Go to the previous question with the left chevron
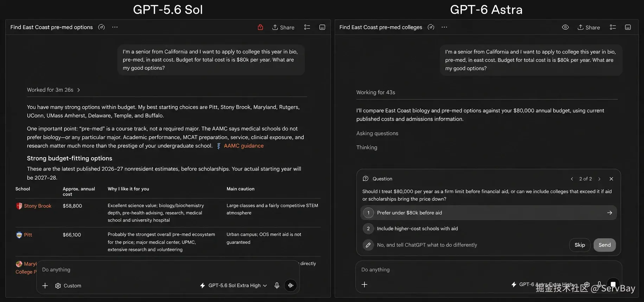This screenshot has height=302, width=644. tap(572, 179)
